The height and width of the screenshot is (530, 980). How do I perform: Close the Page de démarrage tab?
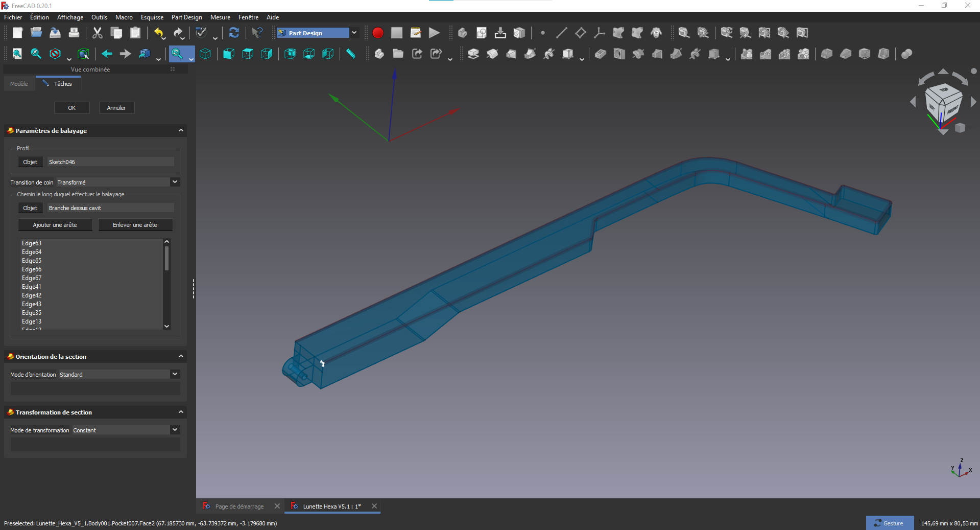click(x=277, y=506)
